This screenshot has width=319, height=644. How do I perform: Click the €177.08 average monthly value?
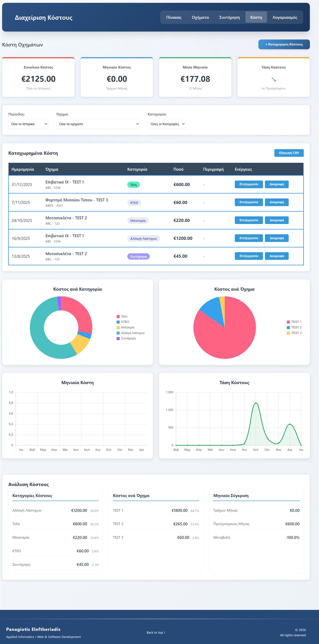click(195, 79)
